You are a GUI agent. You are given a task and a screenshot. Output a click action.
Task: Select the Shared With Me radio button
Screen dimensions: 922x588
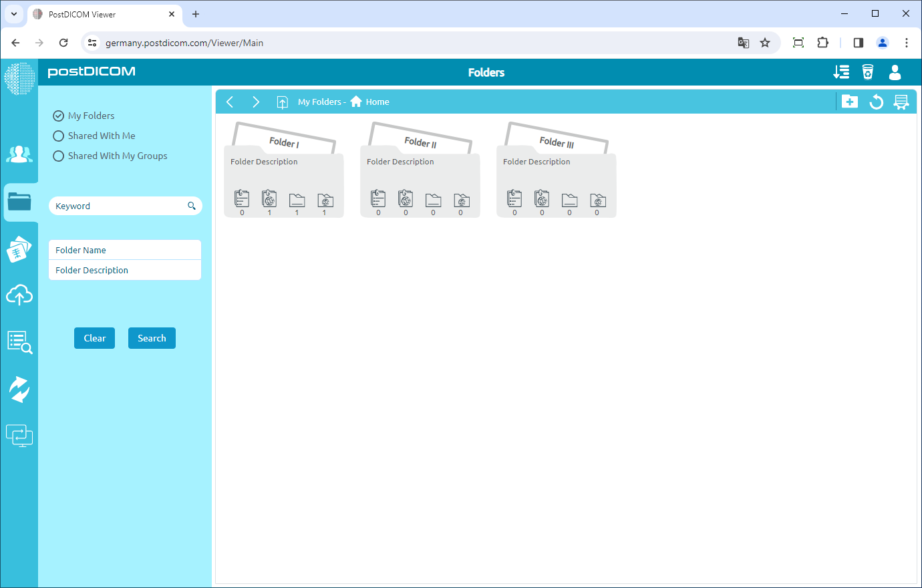(x=58, y=136)
